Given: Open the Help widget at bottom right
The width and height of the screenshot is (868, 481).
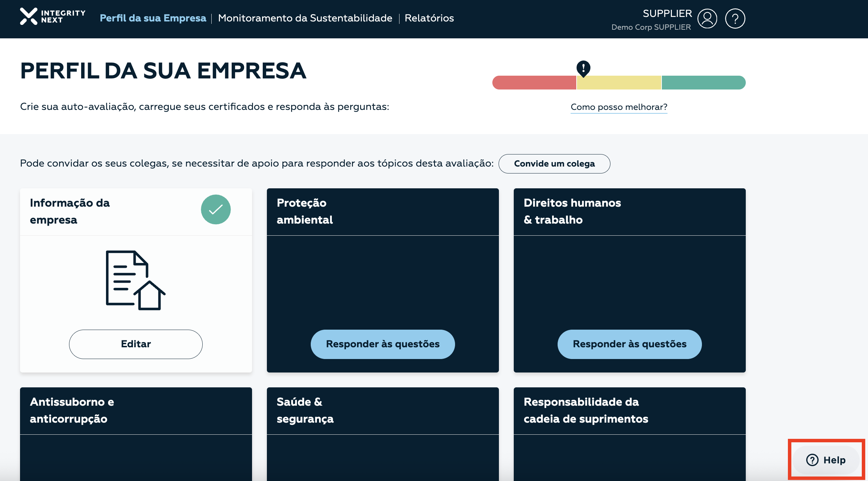Looking at the screenshot, I should tap(826, 460).
